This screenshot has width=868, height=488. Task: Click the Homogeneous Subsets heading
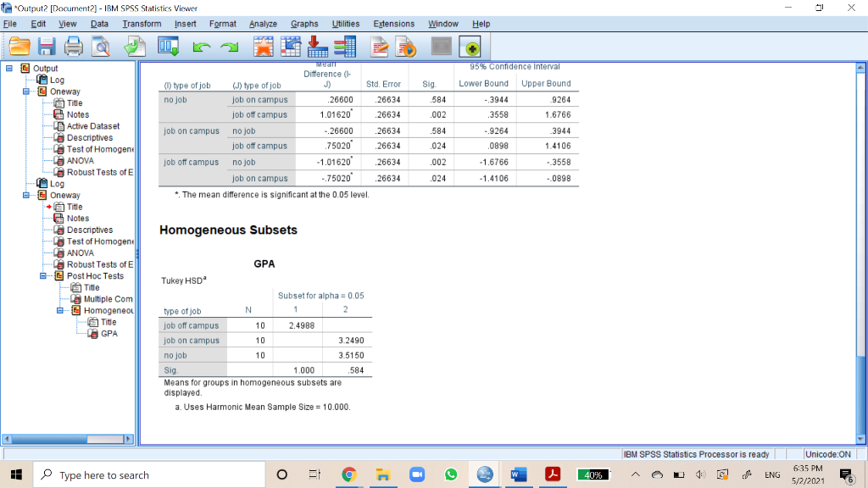click(228, 230)
